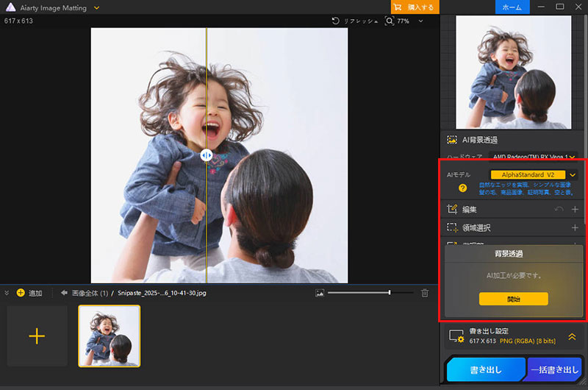The image size is (588, 390).
Task: Go to ホーム home
Action: click(x=512, y=7)
